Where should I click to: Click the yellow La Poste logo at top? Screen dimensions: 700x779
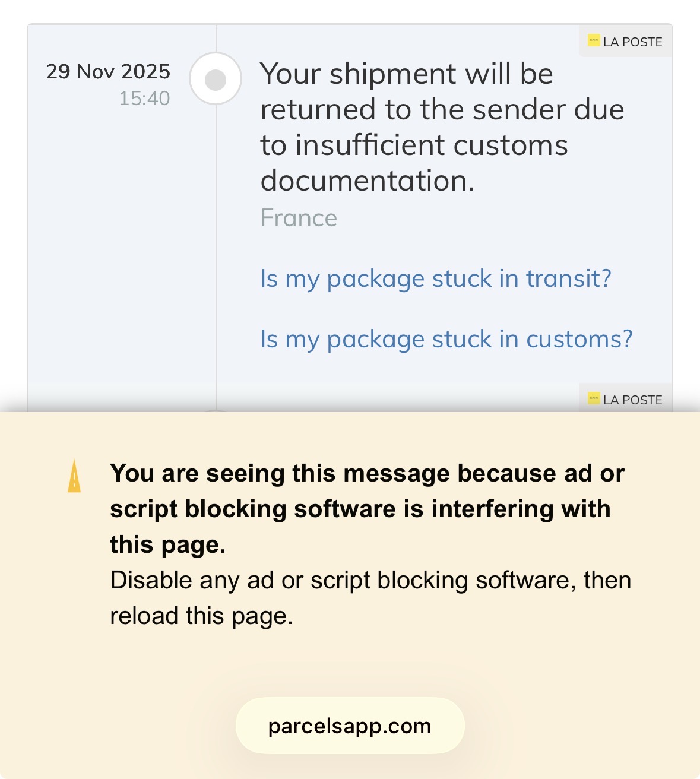594,40
